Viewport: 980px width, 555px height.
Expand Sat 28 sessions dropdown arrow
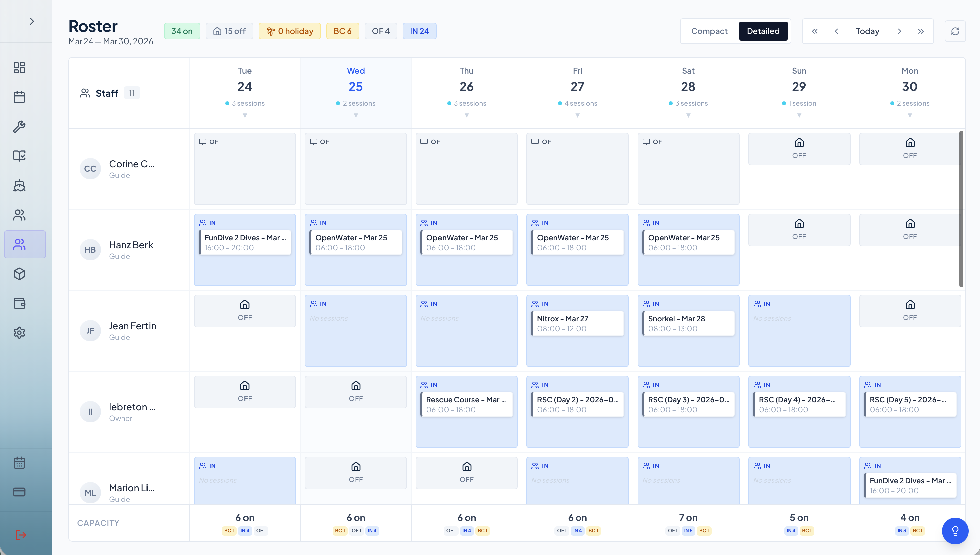click(688, 115)
